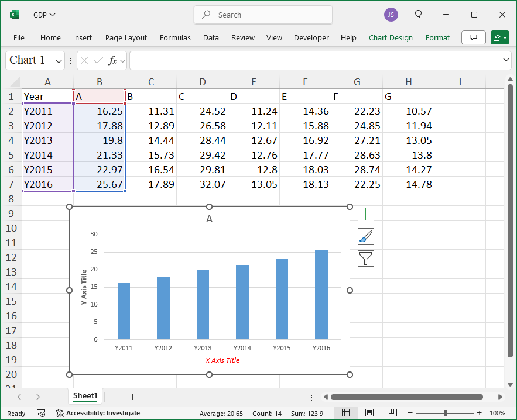Add a new sheet with the plus button
The image size is (517, 420).
[x=132, y=396]
